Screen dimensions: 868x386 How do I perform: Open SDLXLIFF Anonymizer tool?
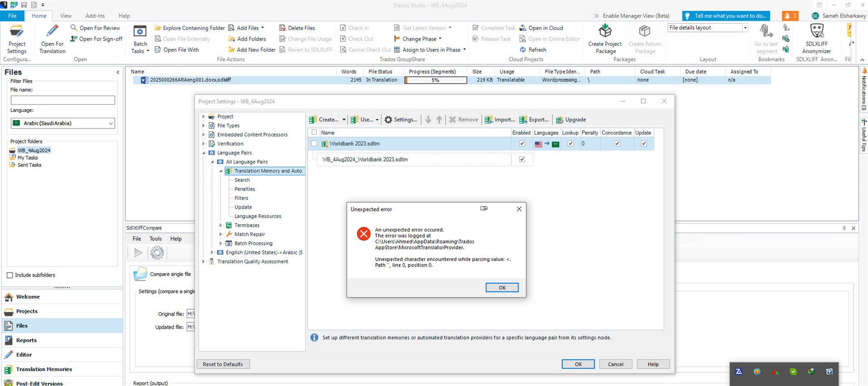(816, 39)
